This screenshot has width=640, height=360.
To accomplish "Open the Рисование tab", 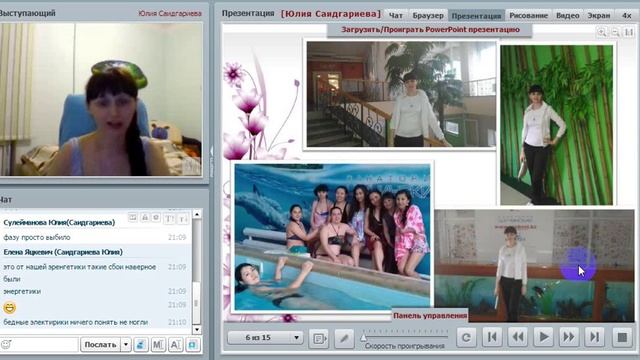I will pos(528,16).
